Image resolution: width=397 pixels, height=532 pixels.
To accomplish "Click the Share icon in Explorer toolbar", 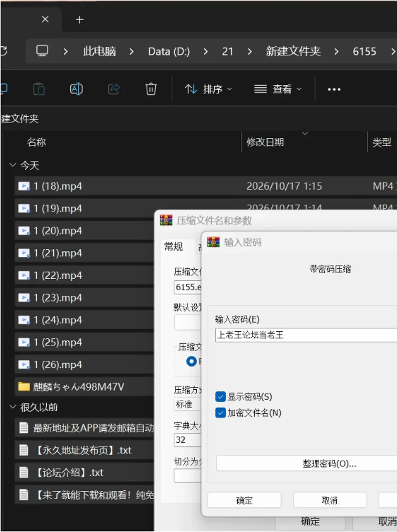I will (114, 89).
